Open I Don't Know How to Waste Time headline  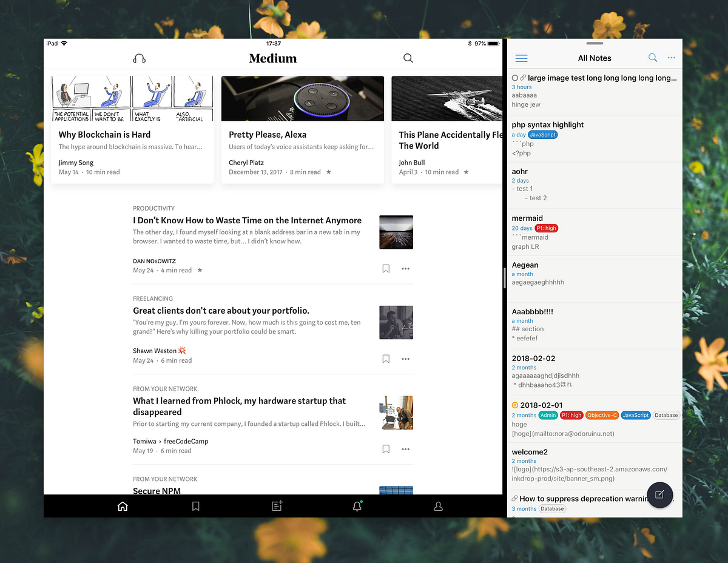pos(248,221)
